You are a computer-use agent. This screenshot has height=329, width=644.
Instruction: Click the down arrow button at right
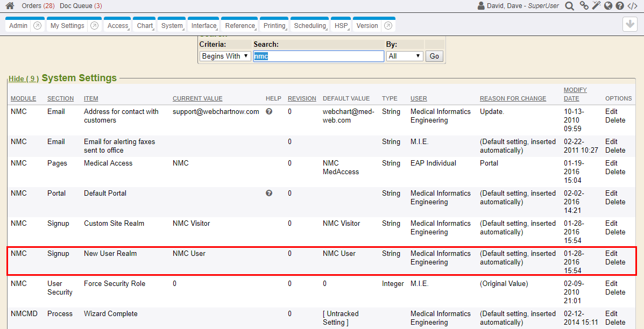pyautogui.click(x=629, y=25)
